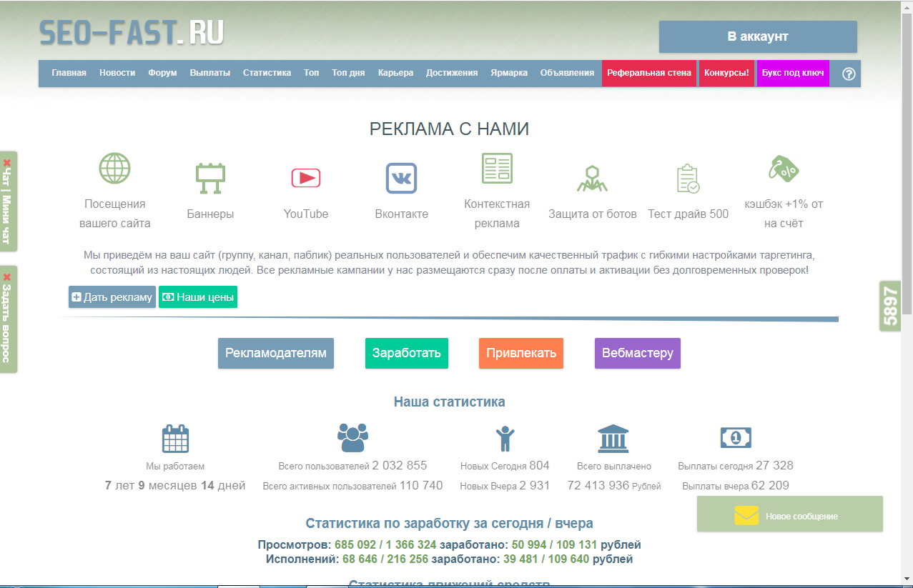Select the green Заработать button
This screenshot has width=913, height=588.
[407, 353]
